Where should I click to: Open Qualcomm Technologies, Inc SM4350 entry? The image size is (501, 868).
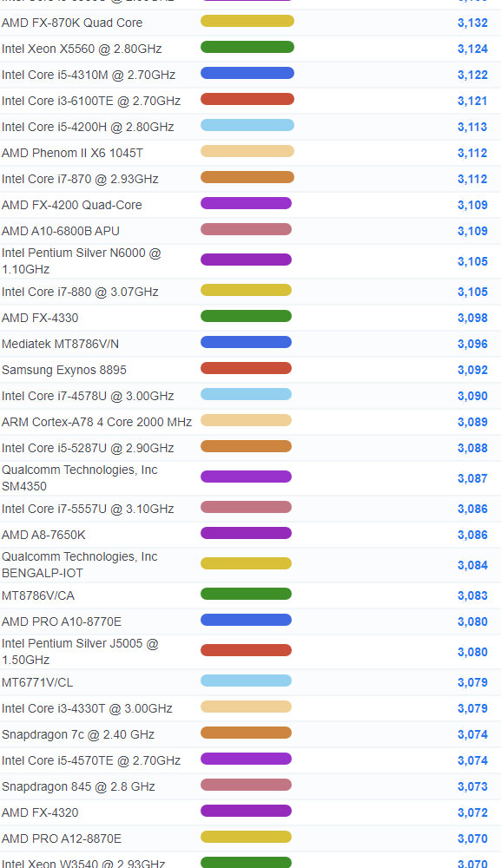coord(80,478)
